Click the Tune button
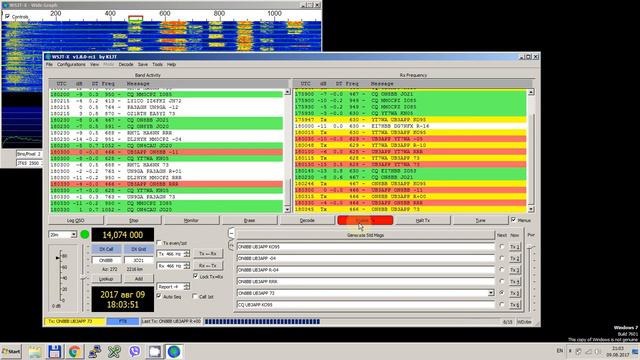This screenshot has width=640, height=360. click(480, 220)
